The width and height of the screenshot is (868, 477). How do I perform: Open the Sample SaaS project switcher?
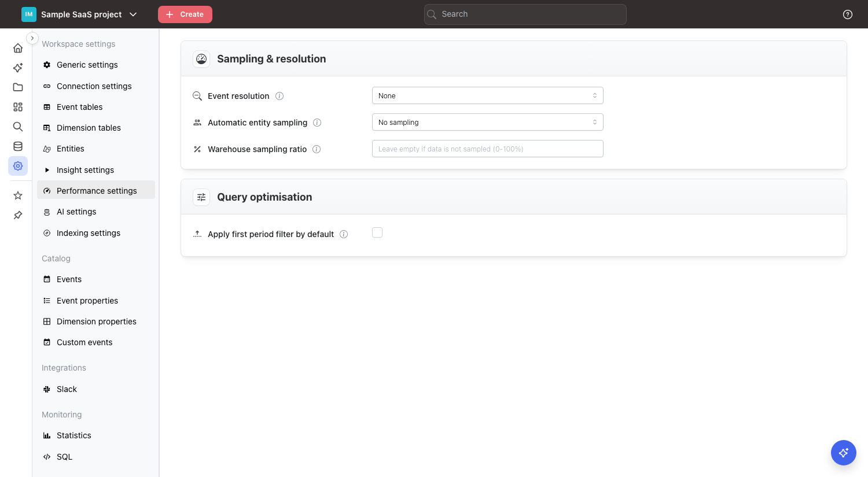tap(80, 14)
